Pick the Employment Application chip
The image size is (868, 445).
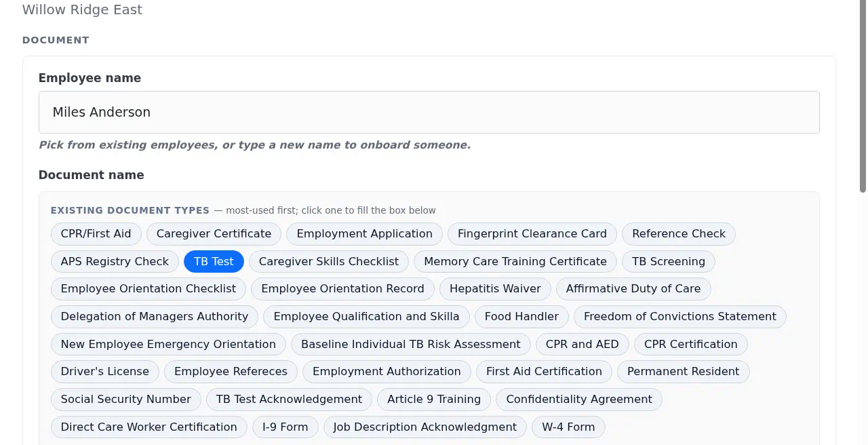(364, 233)
